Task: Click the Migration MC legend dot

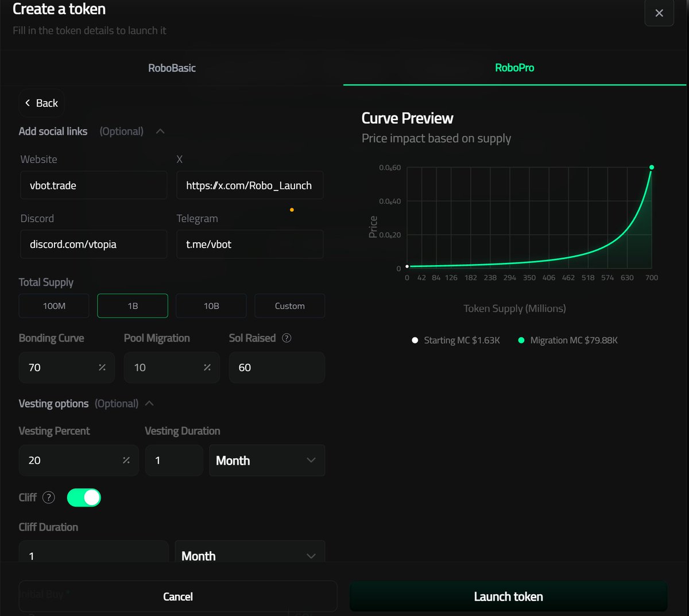Action: pyautogui.click(x=521, y=340)
